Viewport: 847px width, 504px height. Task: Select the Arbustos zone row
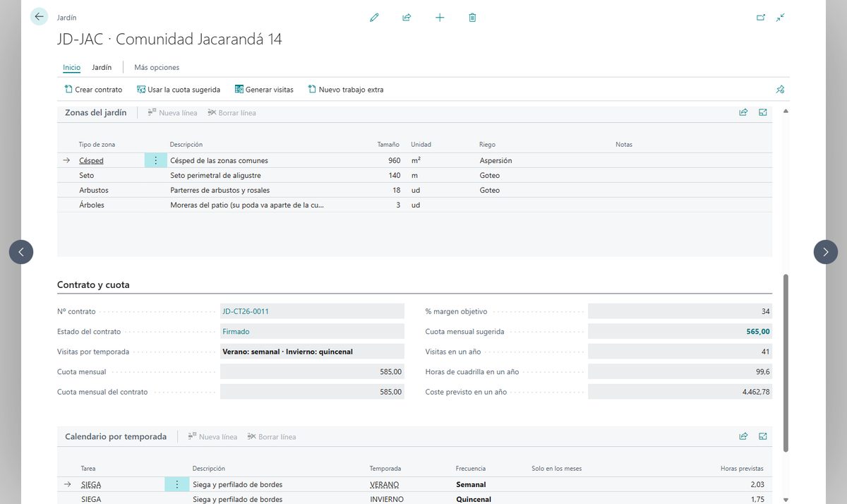tap(414, 190)
